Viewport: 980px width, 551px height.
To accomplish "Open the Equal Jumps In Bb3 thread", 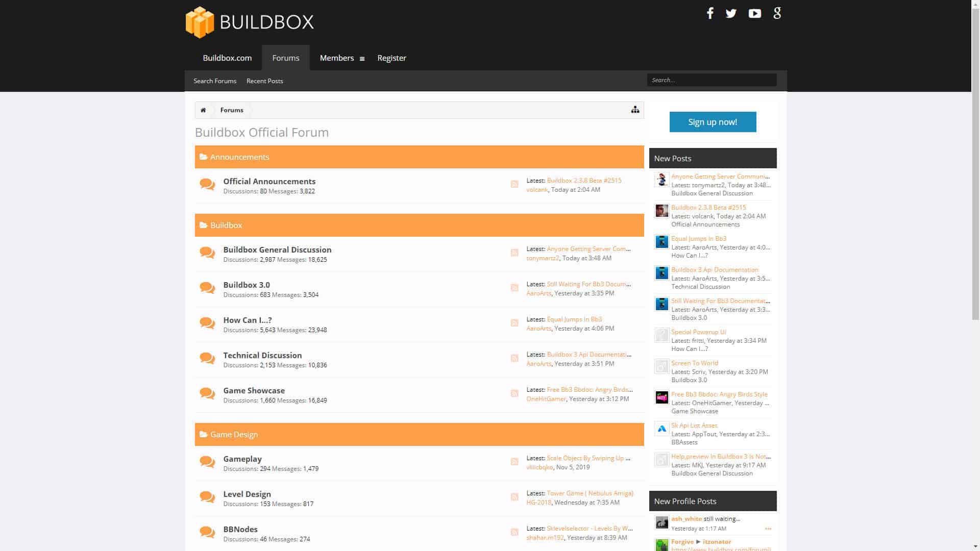I will 699,238.
